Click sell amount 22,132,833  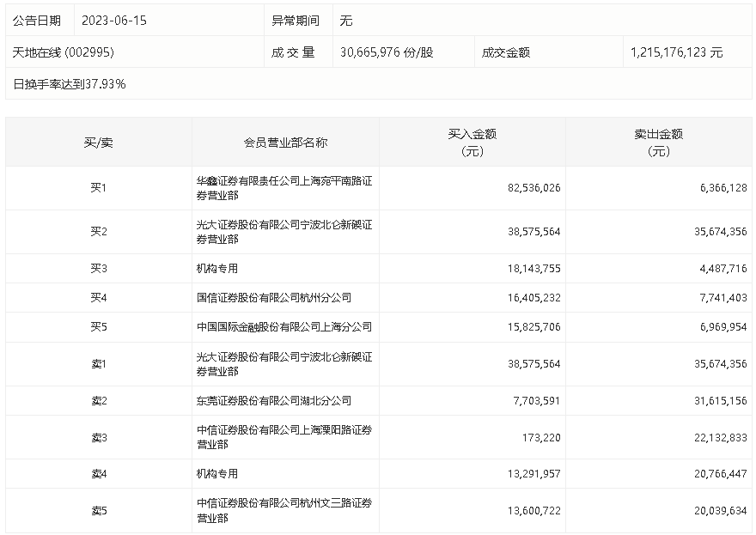(x=715, y=438)
